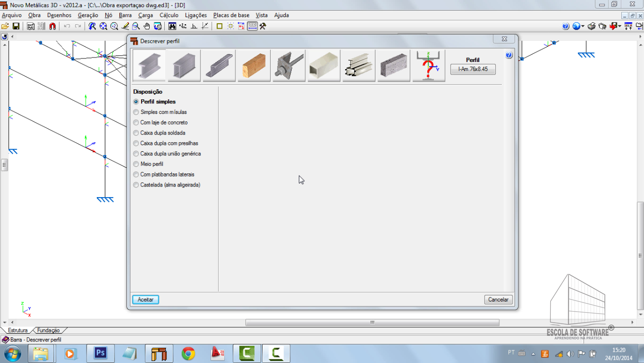Open the 'I-Am.76x8.45' profile selector button
The height and width of the screenshot is (363, 644).
coord(473,69)
